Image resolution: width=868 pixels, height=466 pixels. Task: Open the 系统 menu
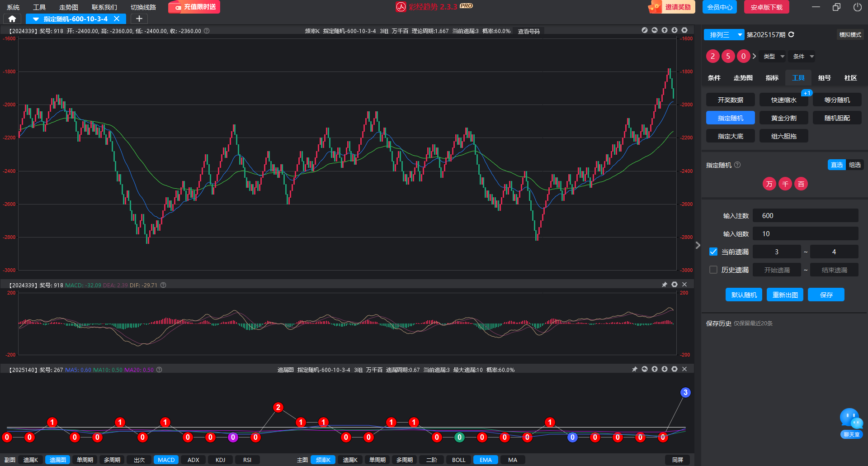pos(13,7)
